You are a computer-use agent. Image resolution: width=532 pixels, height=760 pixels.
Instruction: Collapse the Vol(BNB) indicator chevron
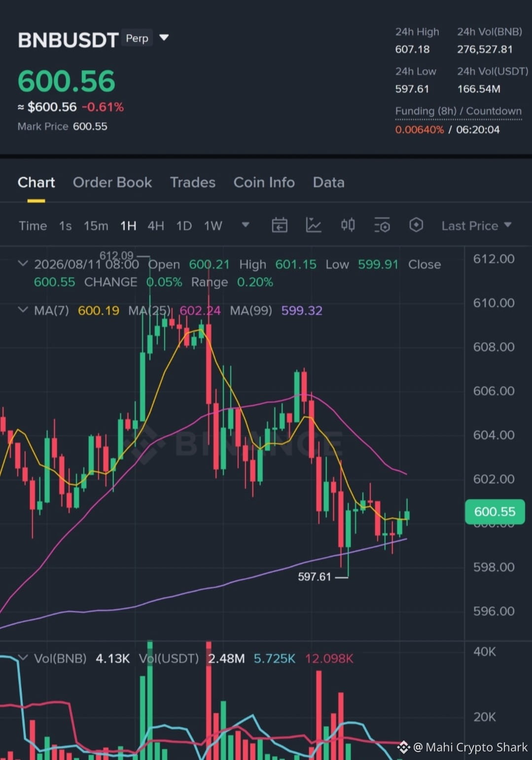pos(23,658)
